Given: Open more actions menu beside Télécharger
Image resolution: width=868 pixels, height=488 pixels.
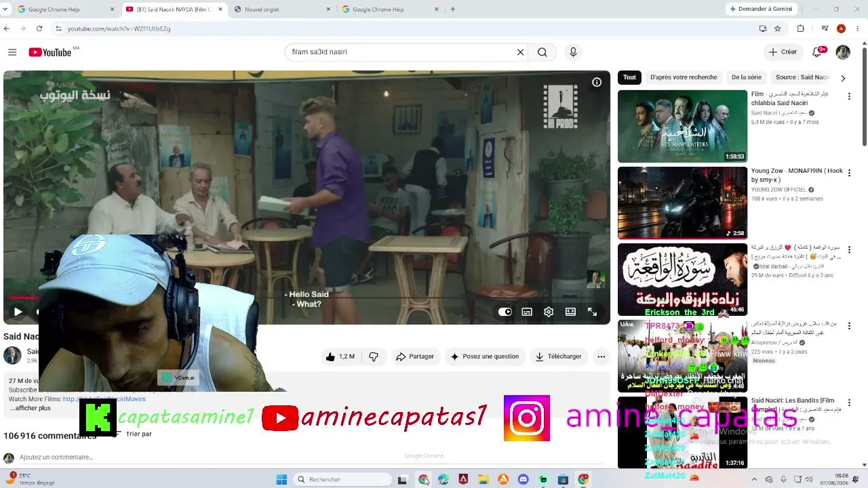Looking at the screenshot, I should pos(601,357).
